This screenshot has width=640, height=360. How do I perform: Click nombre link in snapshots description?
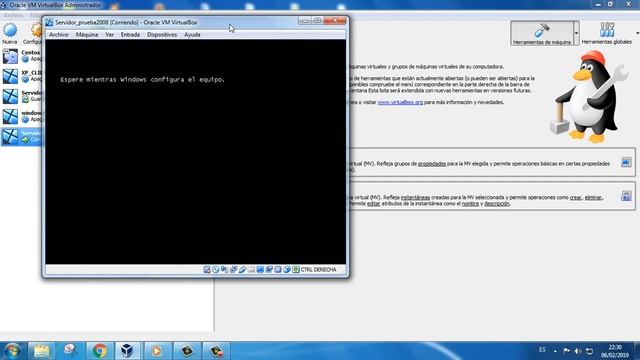[x=470, y=204]
